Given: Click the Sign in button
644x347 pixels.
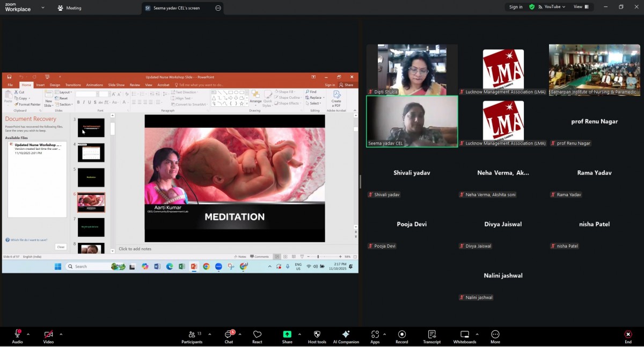Looking at the screenshot, I should pos(516,7).
